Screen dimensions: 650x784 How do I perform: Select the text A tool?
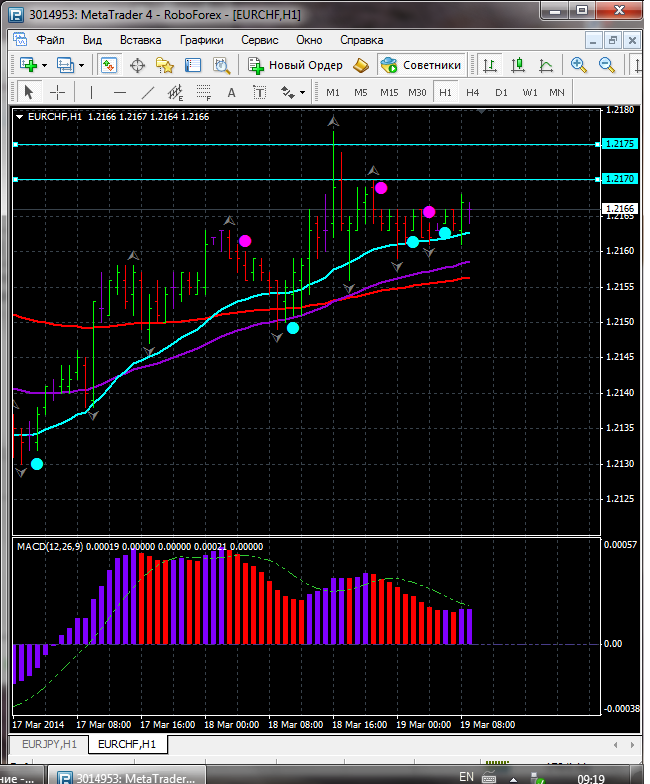231,92
